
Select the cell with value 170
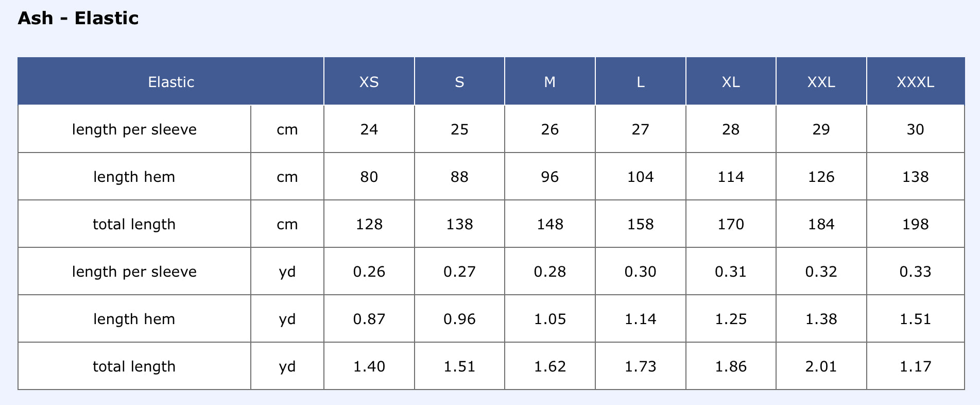click(730, 224)
